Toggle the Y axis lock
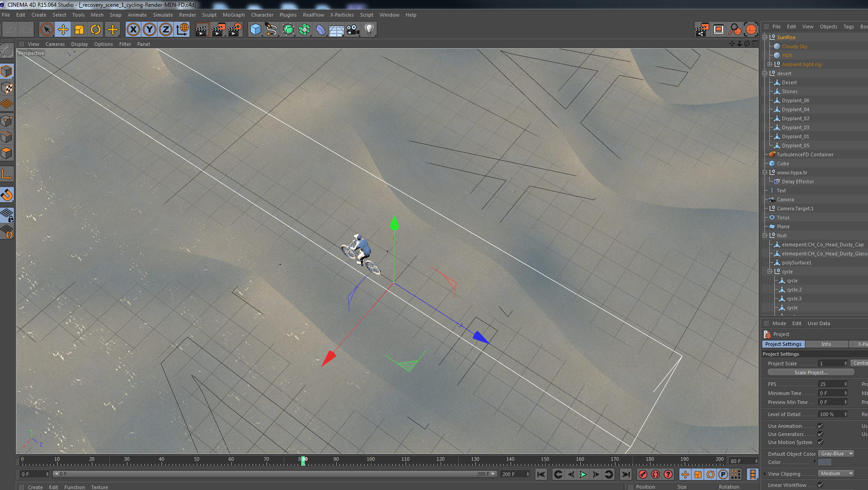868x490 pixels. click(x=149, y=30)
